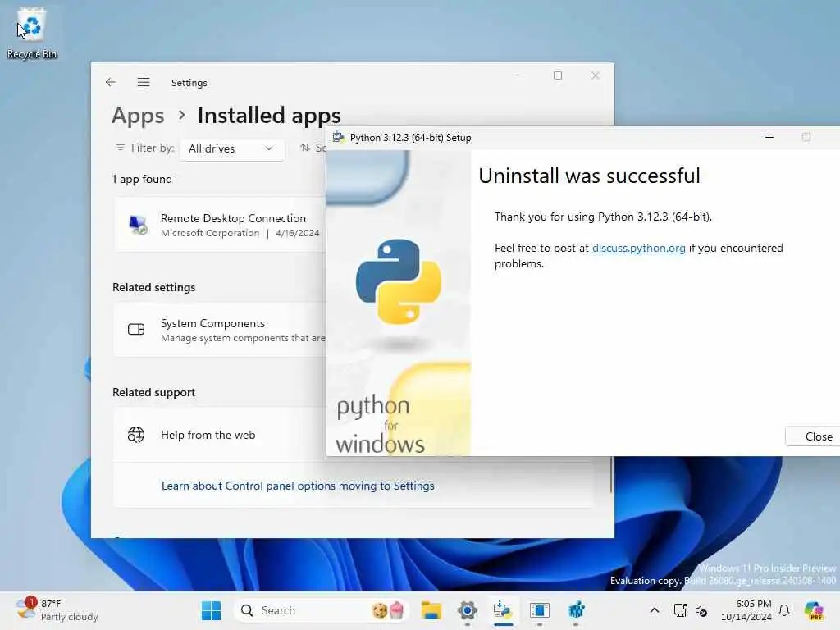This screenshot has height=630, width=840.
Task: Click the blue people app taskbar icon
Action: [577, 610]
